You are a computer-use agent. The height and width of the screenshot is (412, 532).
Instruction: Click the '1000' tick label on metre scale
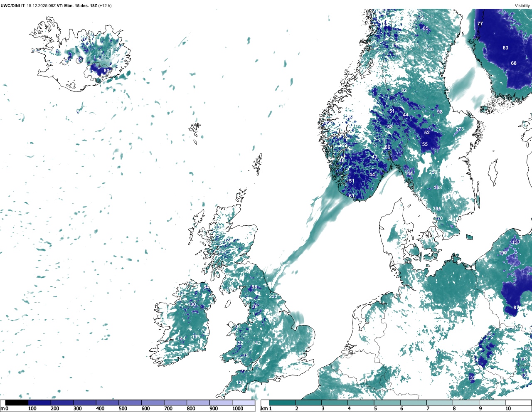coord(238,409)
